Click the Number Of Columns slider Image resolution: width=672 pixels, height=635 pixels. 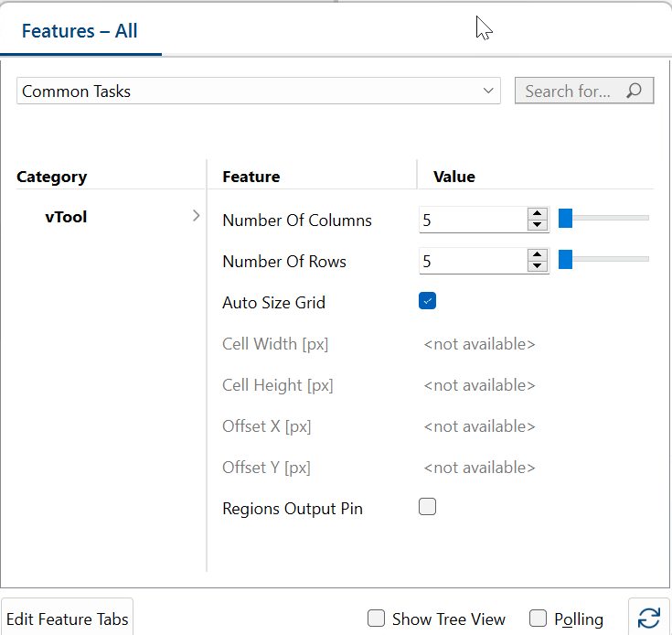[604, 218]
